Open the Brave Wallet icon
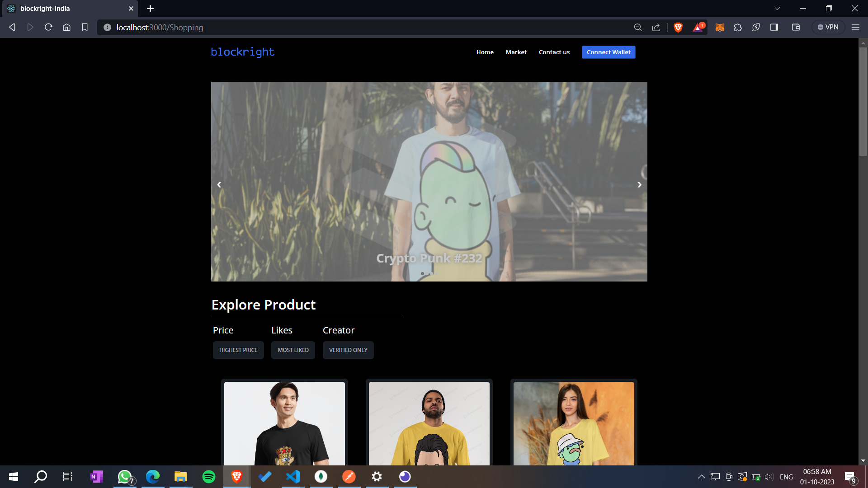Viewport: 868px width, 488px height. point(796,28)
